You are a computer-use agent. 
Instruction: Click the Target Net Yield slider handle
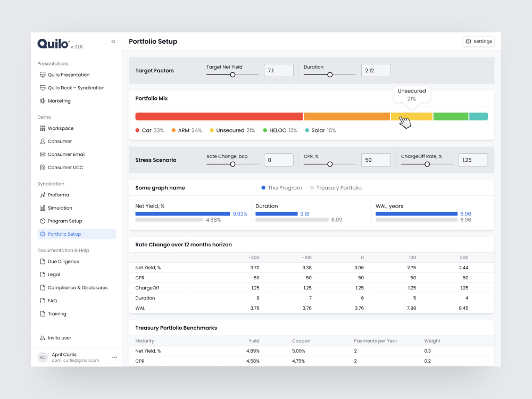click(233, 74)
